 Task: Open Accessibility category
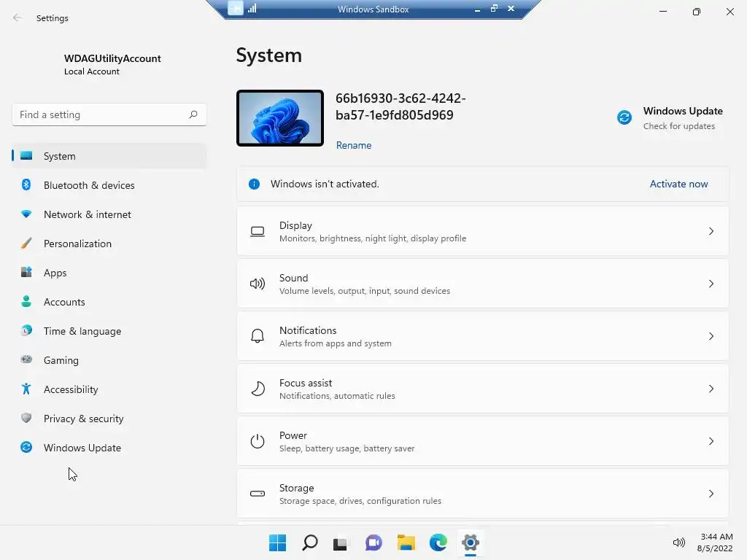[x=109, y=389]
